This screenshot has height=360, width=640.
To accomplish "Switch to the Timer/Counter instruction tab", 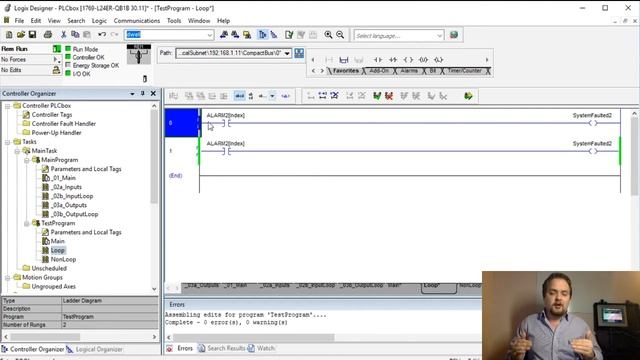I will (x=464, y=71).
